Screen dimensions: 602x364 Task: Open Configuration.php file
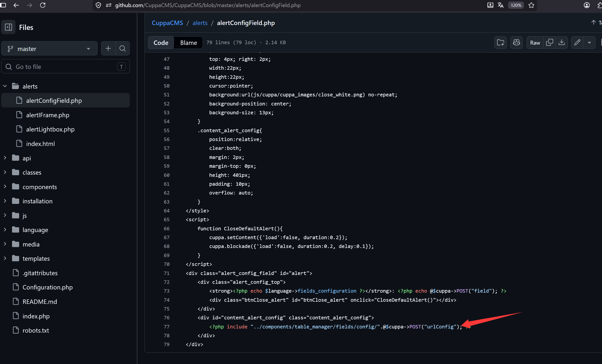pyautogui.click(x=47, y=287)
